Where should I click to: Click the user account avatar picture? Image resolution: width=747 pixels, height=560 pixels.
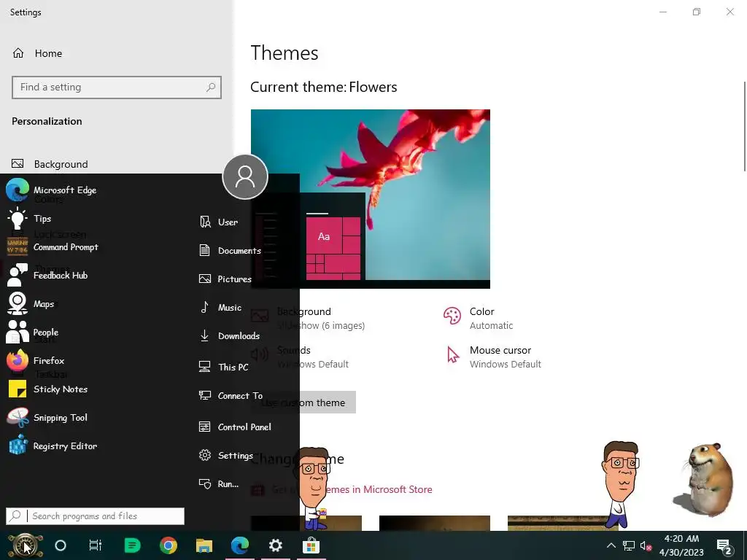click(245, 176)
